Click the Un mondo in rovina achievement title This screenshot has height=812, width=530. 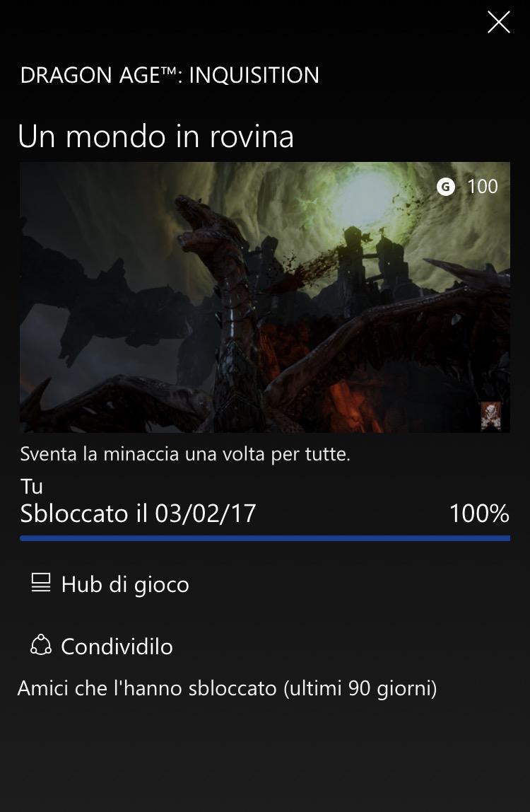(x=155, y=137)
